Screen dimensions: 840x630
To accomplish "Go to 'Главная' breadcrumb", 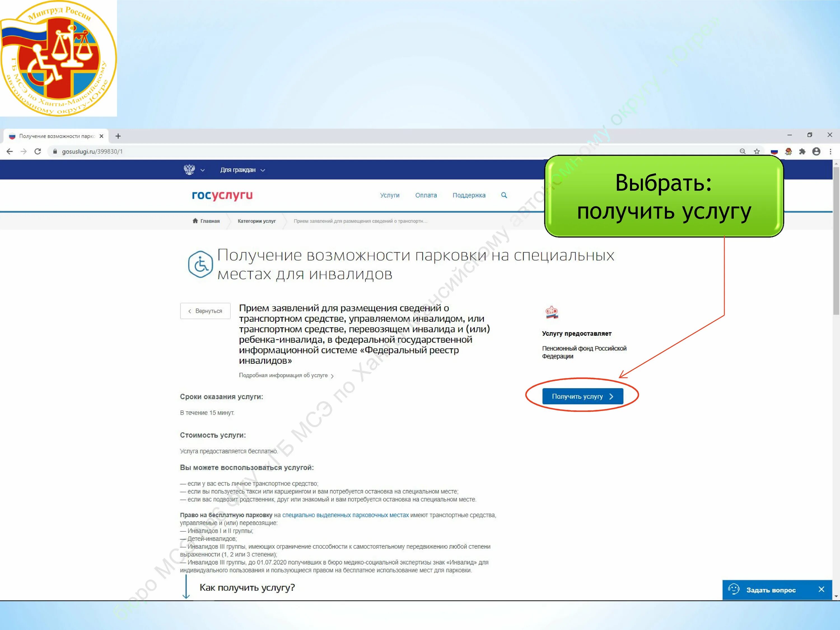I will click(206, 221).
